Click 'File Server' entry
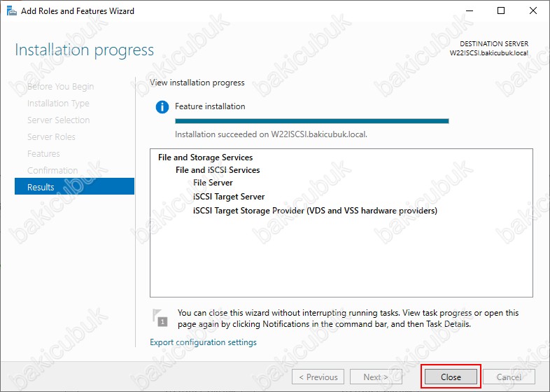The image size is (550, 392). pyautogui.click(x=213, y=183)
